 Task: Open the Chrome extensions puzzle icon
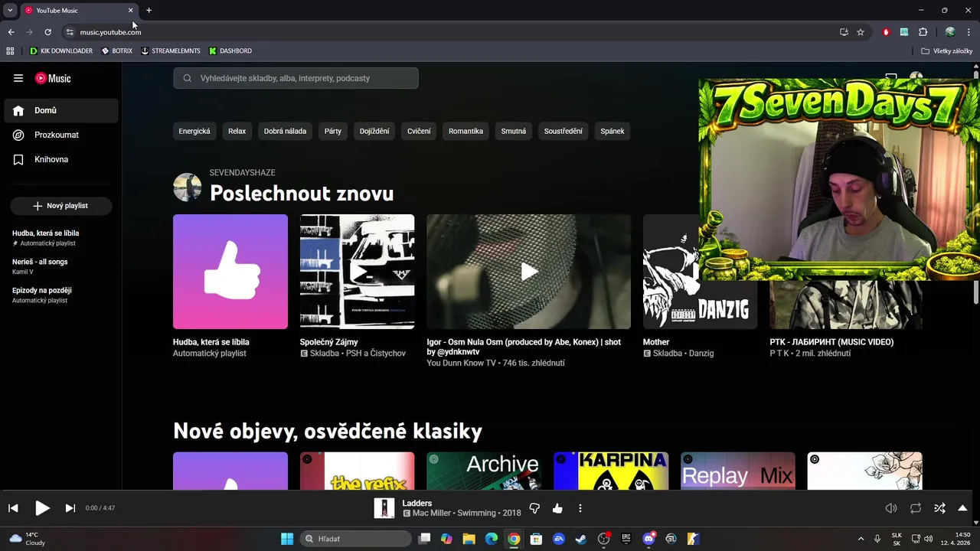(923, 32)
